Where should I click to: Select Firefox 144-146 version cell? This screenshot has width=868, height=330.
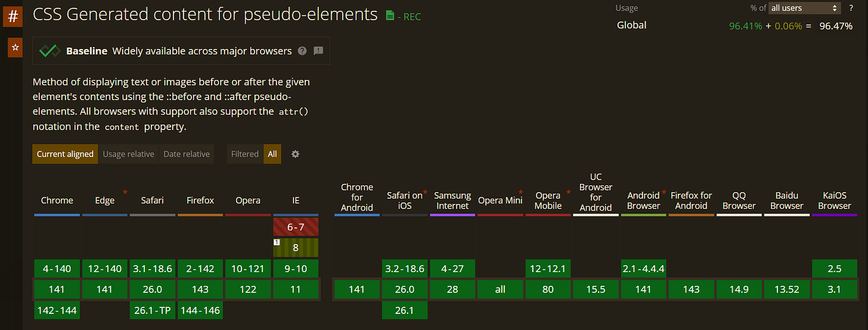click(x=200, y=310)
